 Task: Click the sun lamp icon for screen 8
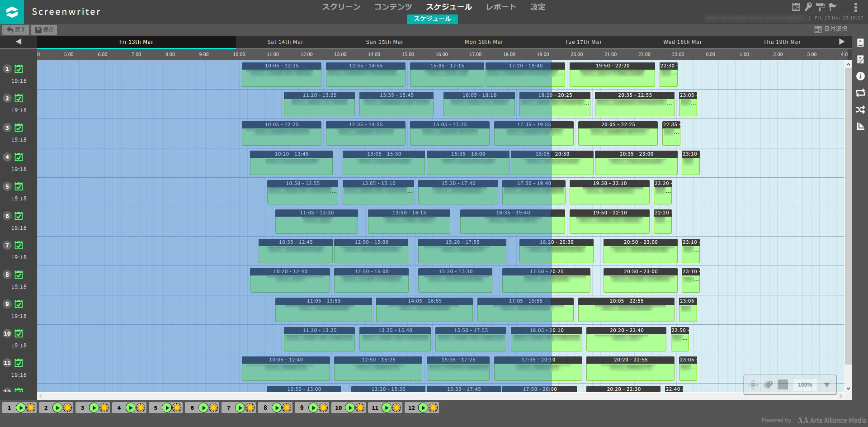click(x=287, y=408)
